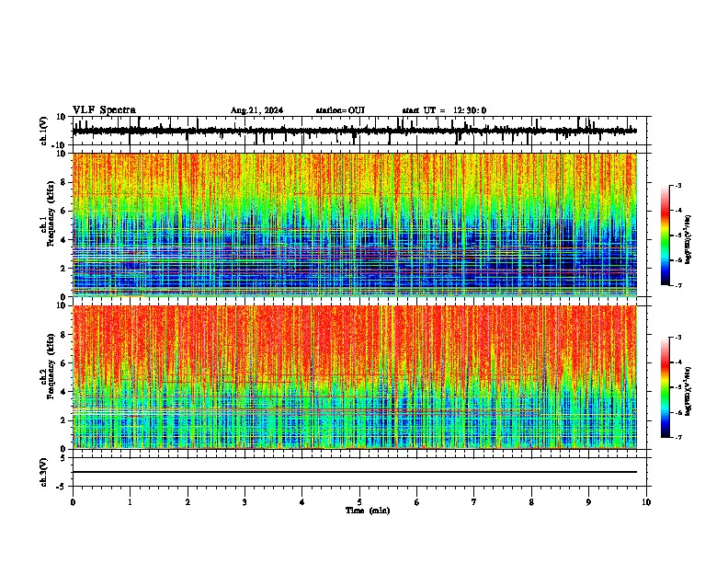Click the "ch.3(V)" axis label
The image size is (728, 563).
[43, 472]
